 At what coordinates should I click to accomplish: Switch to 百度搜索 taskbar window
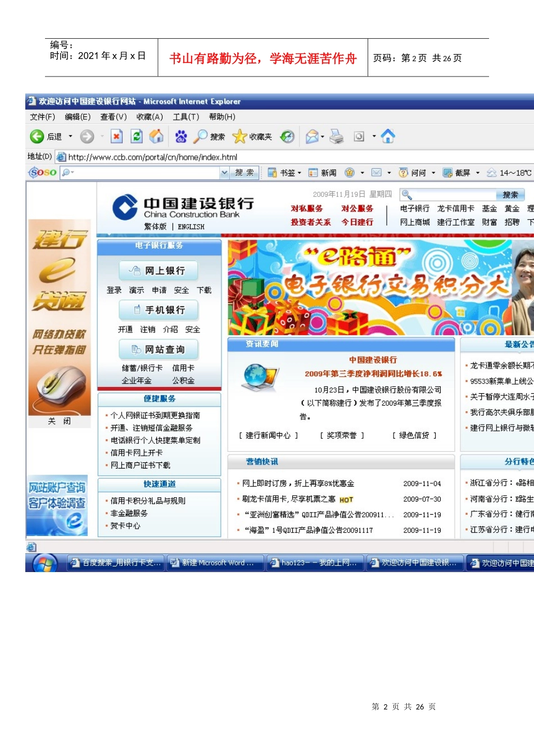(116, 563)
